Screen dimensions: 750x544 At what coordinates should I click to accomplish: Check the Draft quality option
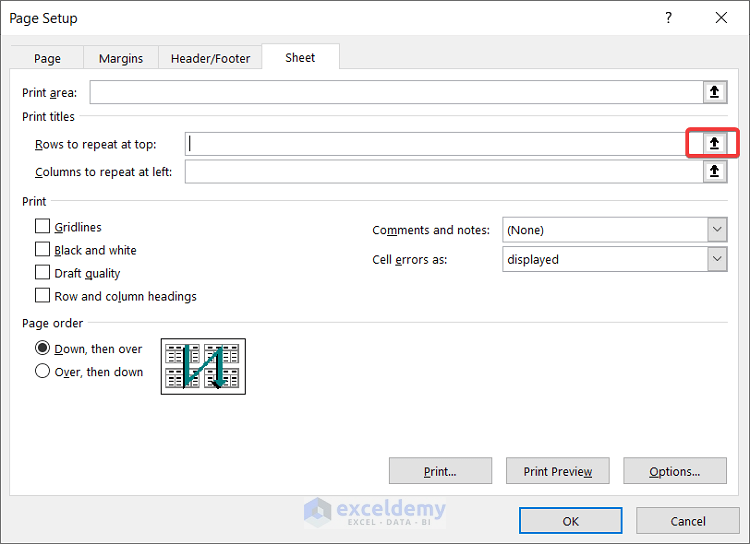coord(43,273)
